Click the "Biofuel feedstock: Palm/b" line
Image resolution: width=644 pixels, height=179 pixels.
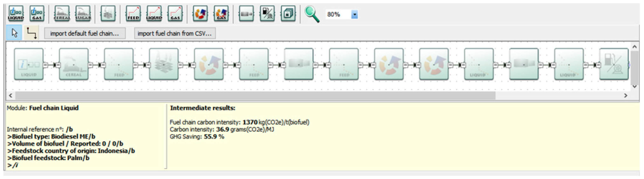[48, 158]
